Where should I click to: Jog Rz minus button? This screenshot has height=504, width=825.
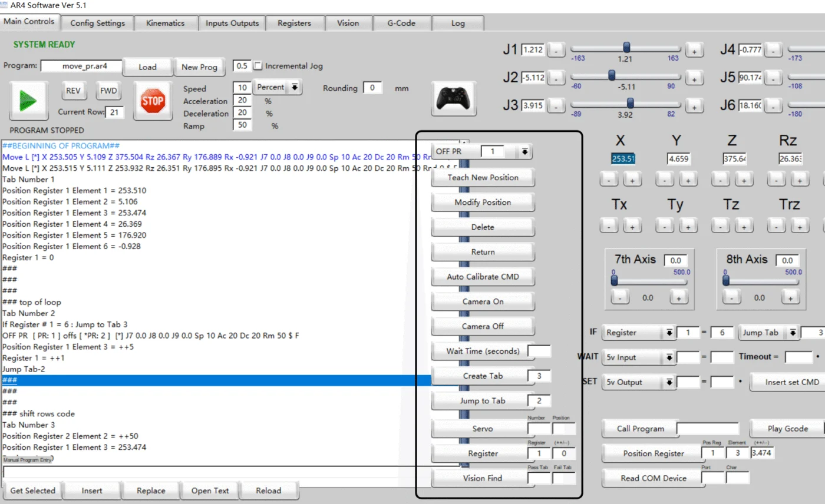pyautogui.click(x=777, y=178)
